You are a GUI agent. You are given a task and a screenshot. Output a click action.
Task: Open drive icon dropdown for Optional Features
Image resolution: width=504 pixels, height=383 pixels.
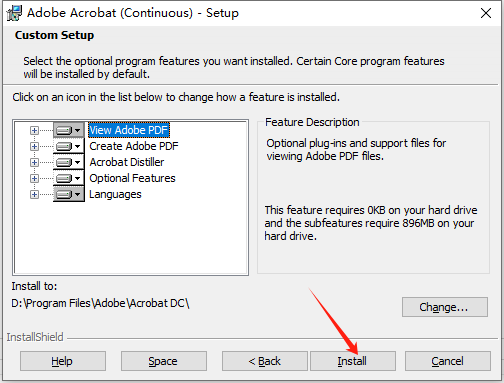[69, 178]
